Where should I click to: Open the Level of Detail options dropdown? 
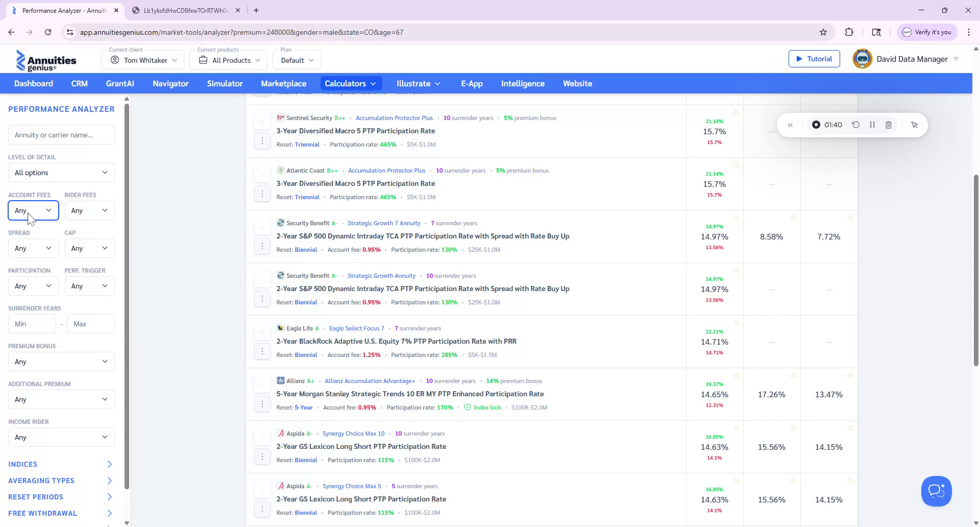(61, 173)
